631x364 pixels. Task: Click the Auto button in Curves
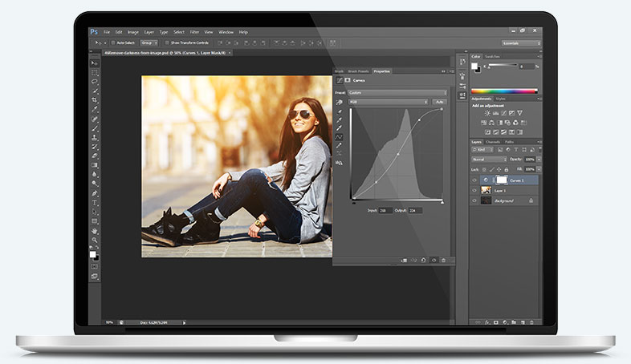pos(439,102)
